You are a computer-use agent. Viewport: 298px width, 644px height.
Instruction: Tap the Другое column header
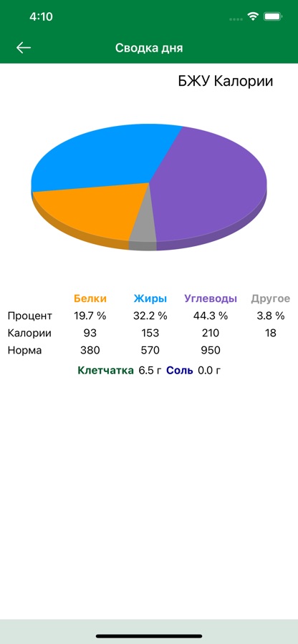271,298
